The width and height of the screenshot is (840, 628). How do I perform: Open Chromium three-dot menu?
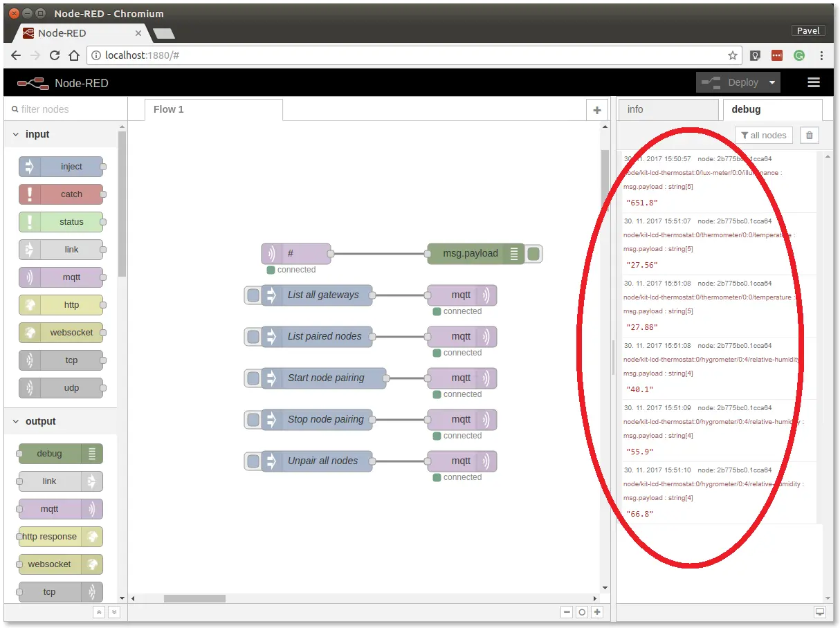[x=821, y=55]
